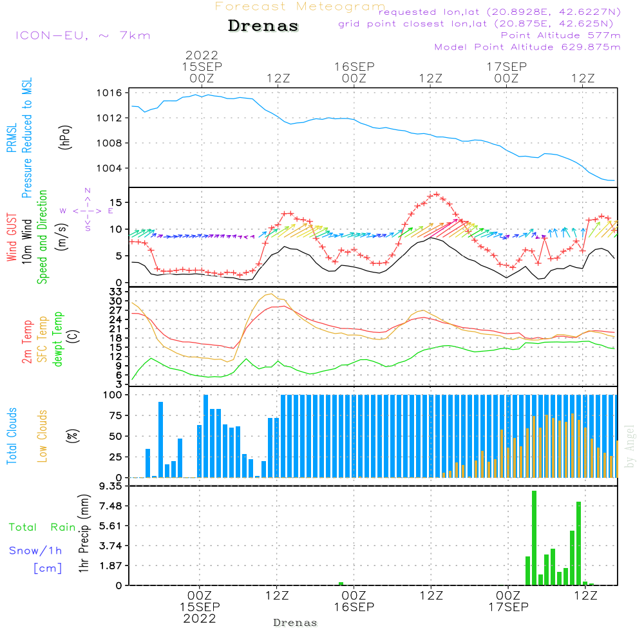Click the 'dewpt Temp' green label

point(57,339)
